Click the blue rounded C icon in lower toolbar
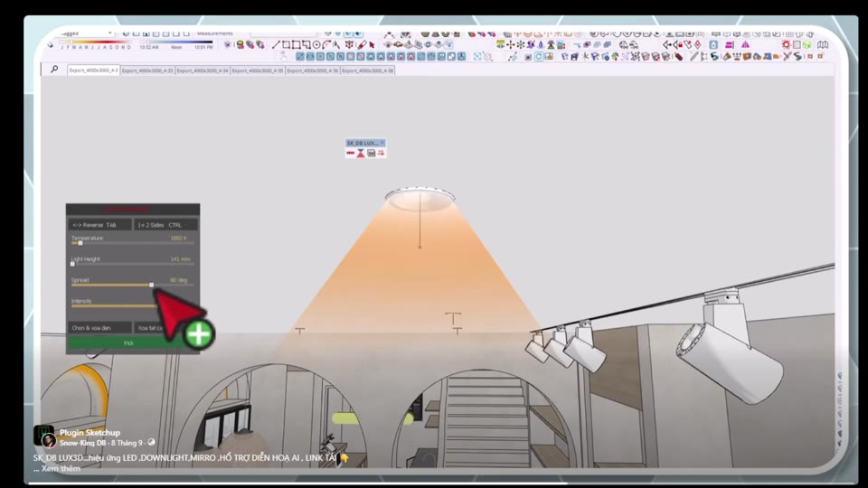This screenshot has height=488, width=868. click(x=539, y=56)
